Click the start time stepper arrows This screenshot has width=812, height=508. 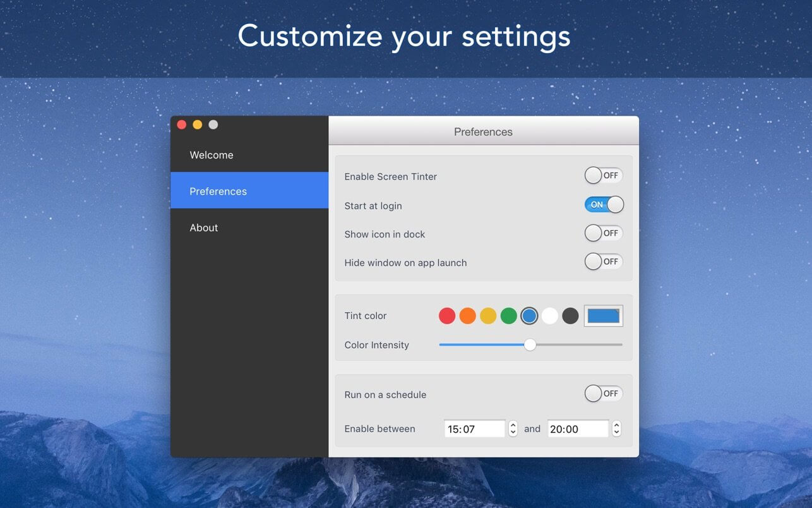pyautogui.click(x=513, y=428)
